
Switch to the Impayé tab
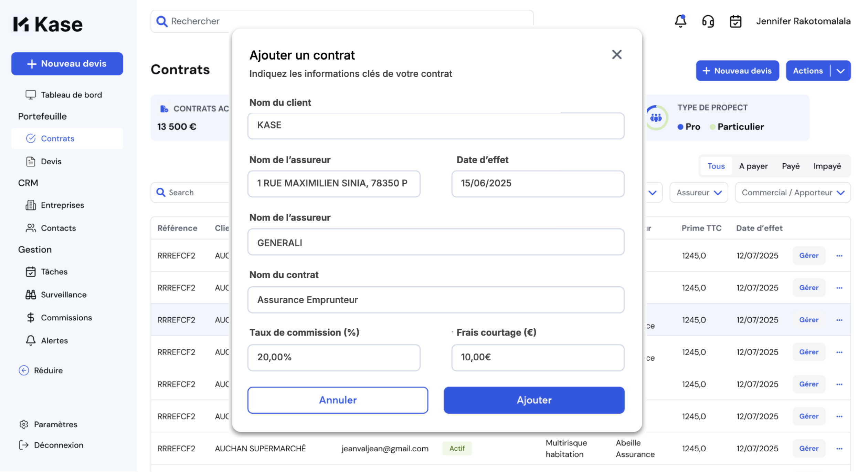[x=827, y=166]
